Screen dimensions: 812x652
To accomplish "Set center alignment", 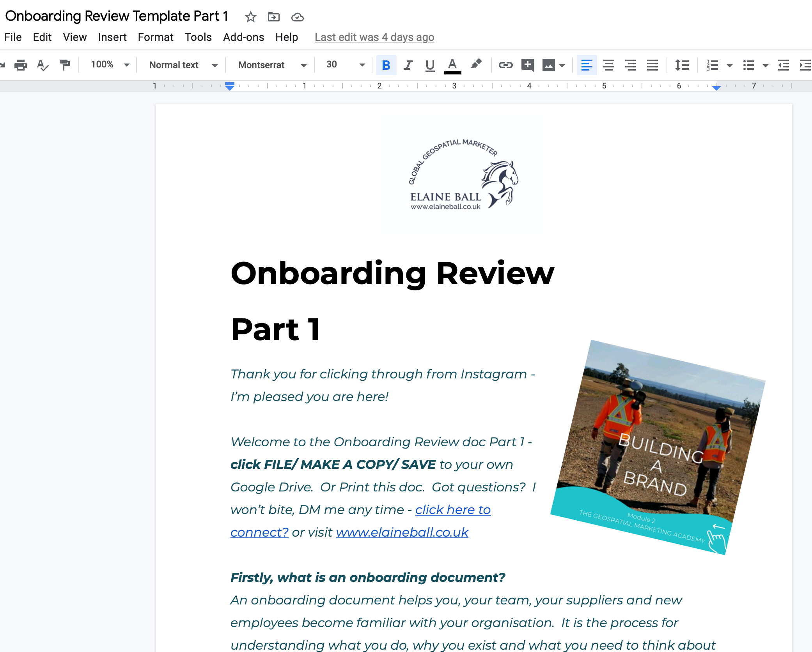I will [x=608, y=65].
